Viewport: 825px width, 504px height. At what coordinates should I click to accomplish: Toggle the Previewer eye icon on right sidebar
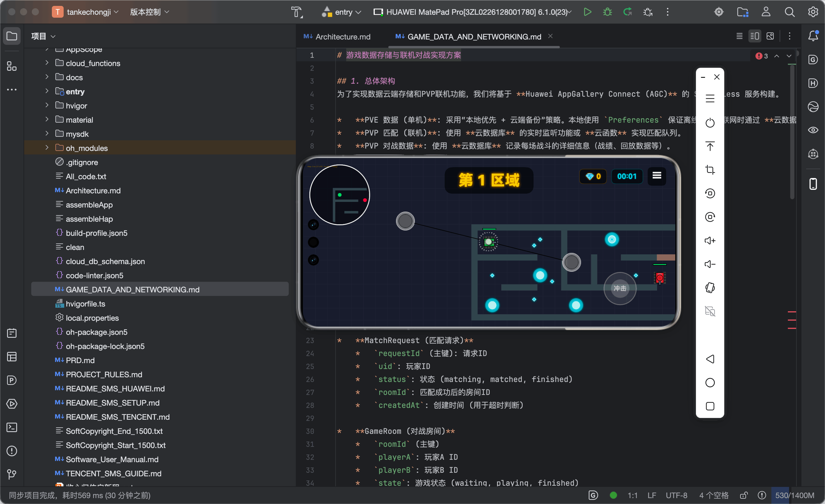coord(813,130)
